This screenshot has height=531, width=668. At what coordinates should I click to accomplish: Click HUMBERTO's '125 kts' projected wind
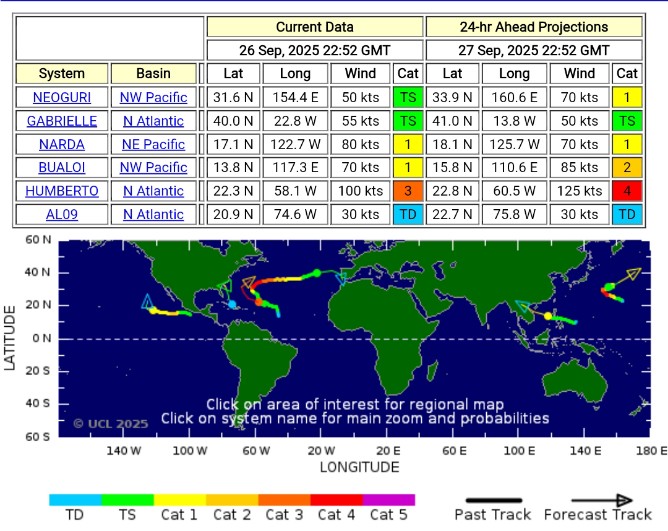[x=579, y=190]
